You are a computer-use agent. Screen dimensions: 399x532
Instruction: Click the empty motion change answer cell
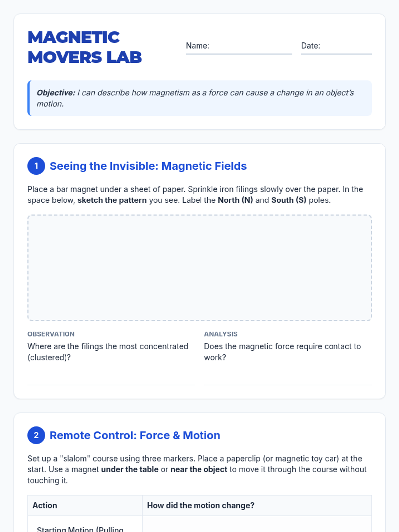click(257, 524)
